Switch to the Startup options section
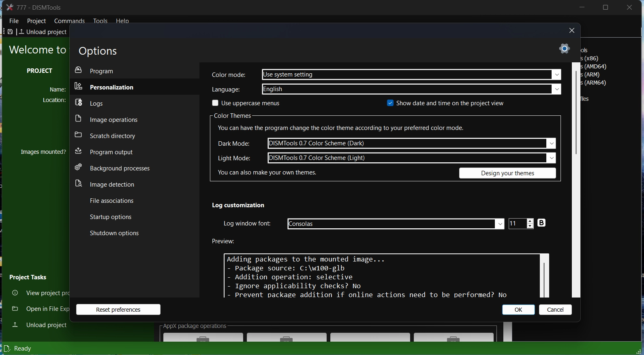The width and height of the screenshot is (644, 355). 111,217
